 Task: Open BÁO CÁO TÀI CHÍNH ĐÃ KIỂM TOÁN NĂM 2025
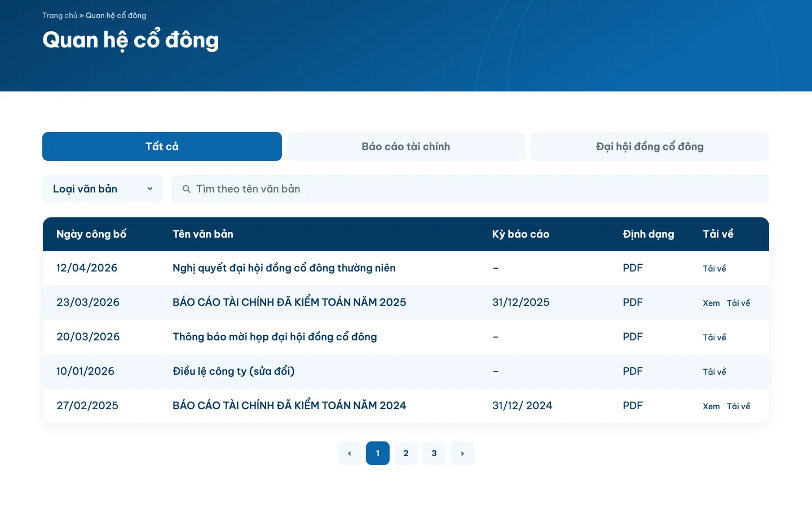289,302
